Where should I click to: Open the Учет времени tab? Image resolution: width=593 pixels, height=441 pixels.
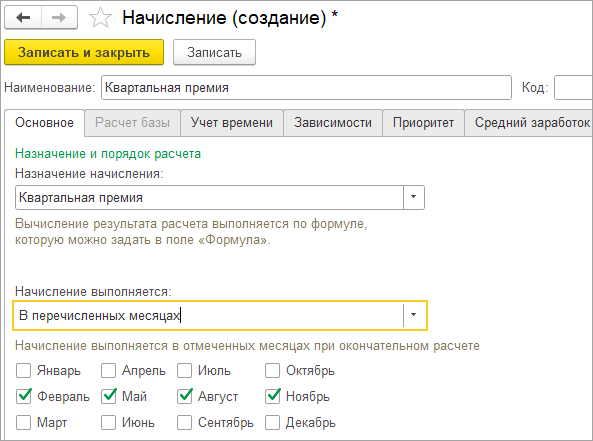click(232, 123)
